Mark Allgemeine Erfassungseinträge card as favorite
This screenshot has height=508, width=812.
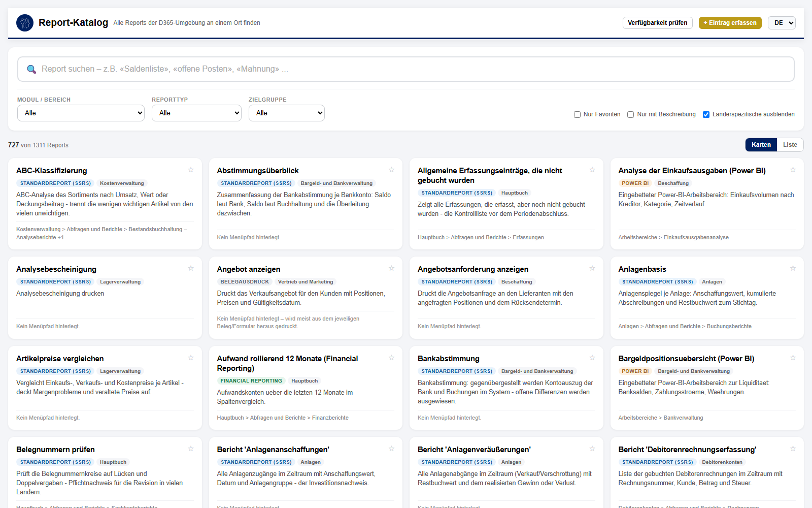pos(592,170)
